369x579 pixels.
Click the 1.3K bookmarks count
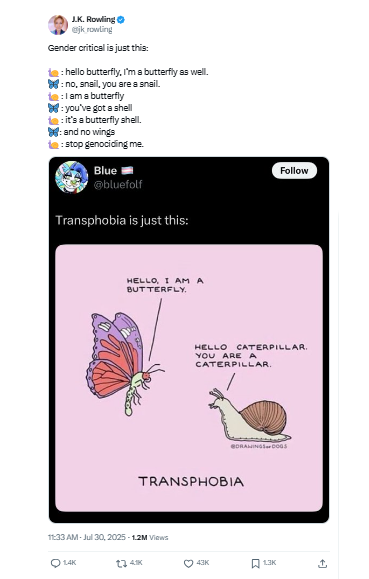tap(269, 563)
